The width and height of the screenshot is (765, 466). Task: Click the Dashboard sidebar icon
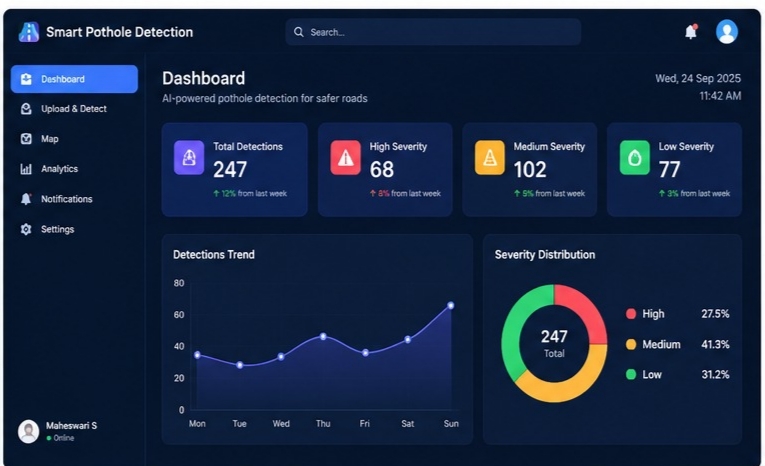(x=26, y=79)
